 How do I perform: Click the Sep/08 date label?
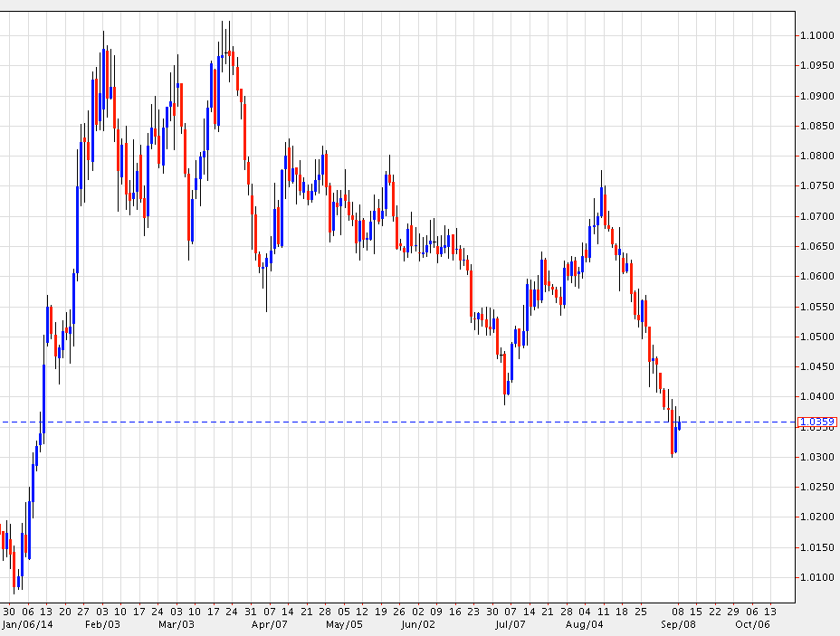click(678, 625)
